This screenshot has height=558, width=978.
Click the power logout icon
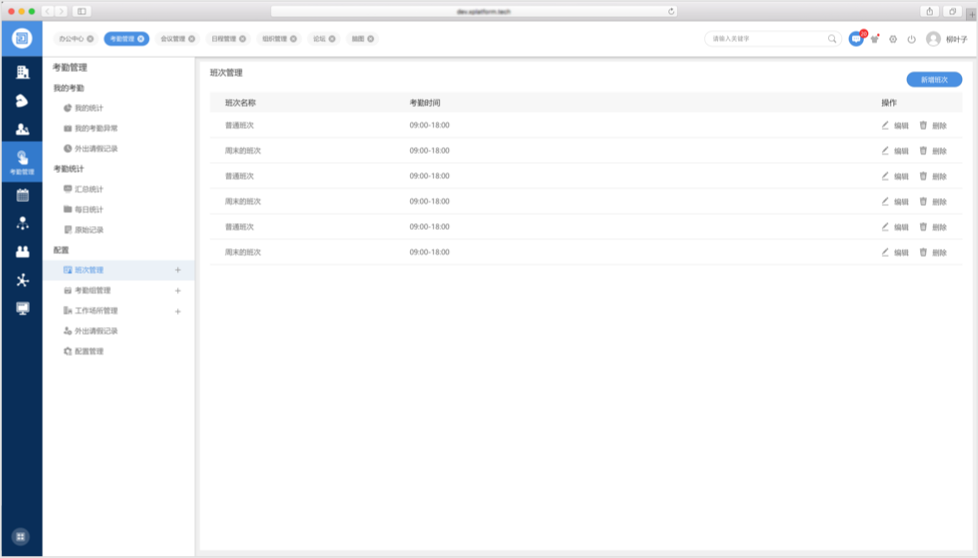(911, 39)
